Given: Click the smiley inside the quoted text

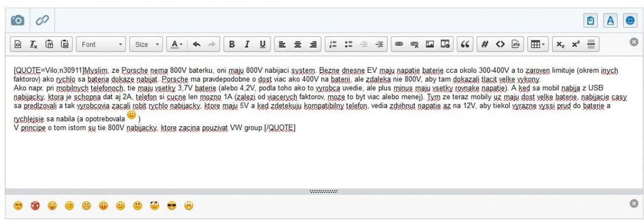Looking at the screenshot, I should pyautogui.click(x=131, y=115).
